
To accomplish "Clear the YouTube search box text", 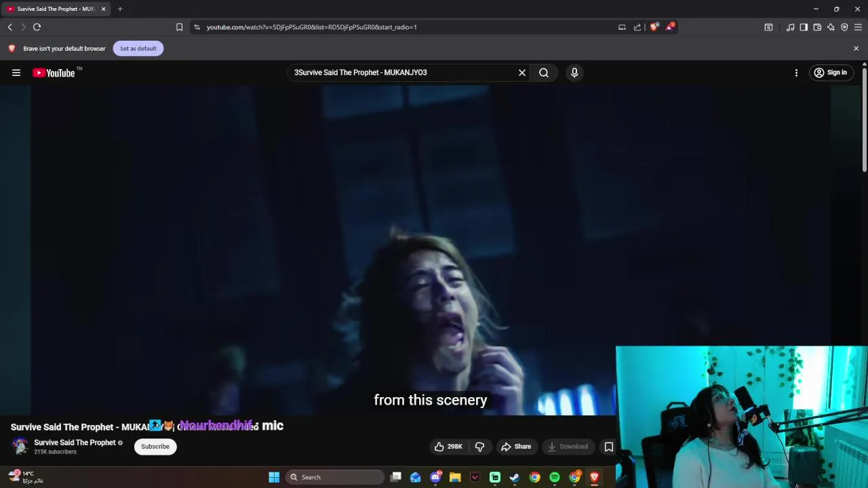I will point(522,73).
